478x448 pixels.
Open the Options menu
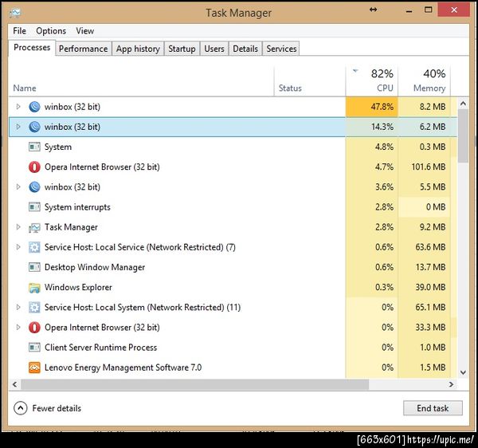click(x=51, y=31)
